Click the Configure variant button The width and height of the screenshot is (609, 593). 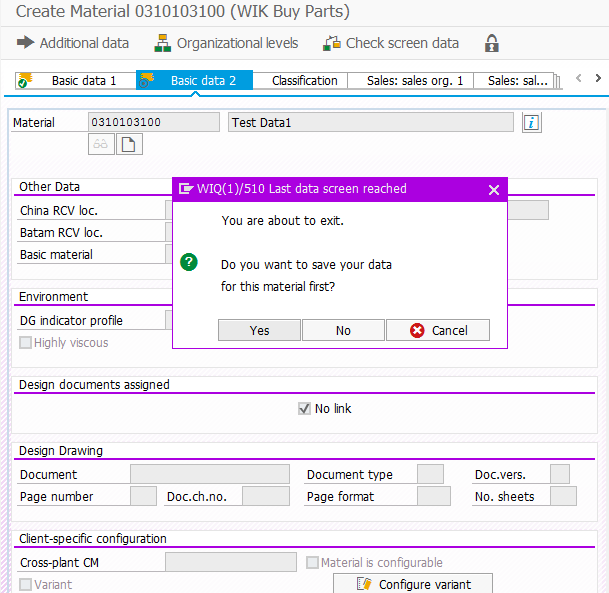413,584
